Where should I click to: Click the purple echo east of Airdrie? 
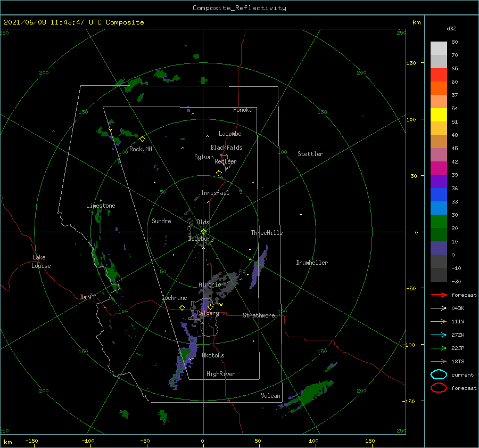[x=259, y=268]
